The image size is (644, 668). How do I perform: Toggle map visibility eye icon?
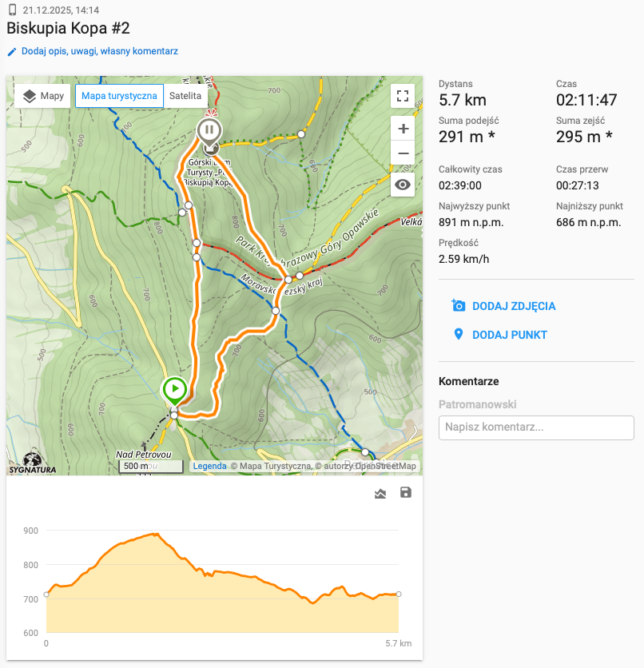pos(403,185)
